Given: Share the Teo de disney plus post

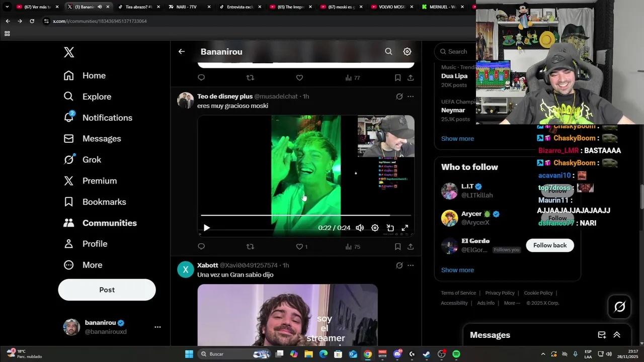Looking at the screenshot, I should [411, 246].
